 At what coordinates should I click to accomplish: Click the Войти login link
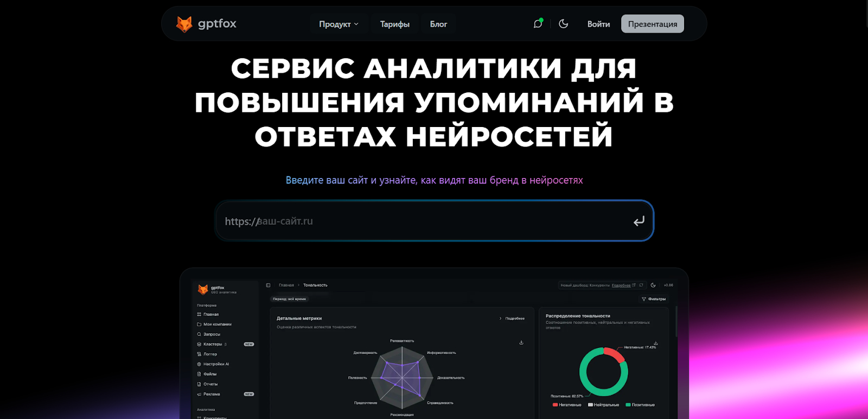click(598, 24)
